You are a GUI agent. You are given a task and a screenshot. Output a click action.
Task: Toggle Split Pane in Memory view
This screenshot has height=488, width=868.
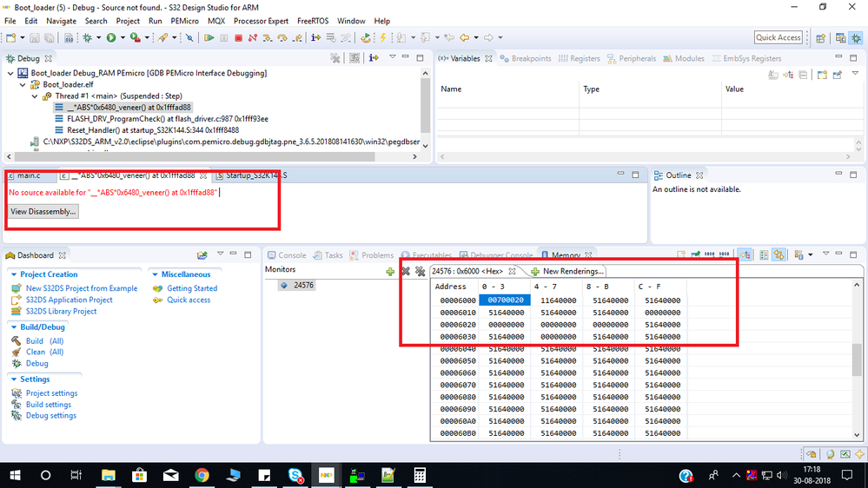(x=764, y=254)
